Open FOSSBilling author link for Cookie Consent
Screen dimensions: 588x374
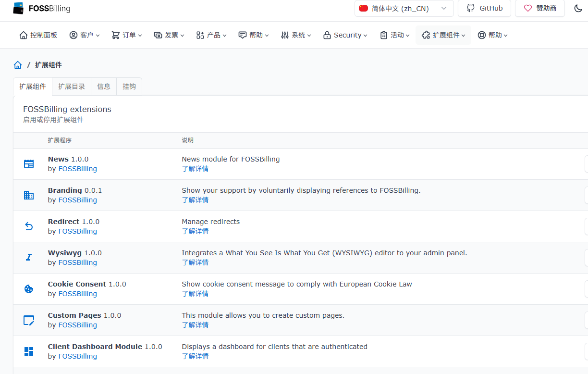point(78,294)
